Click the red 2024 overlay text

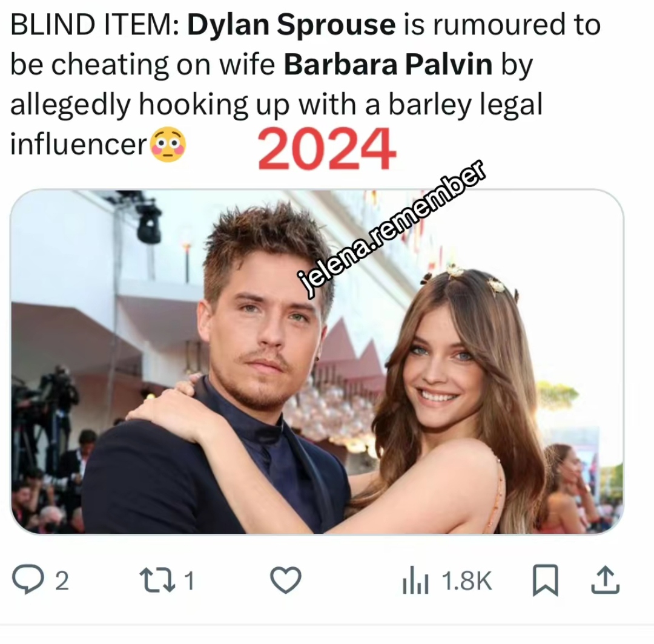click(326, 149)
